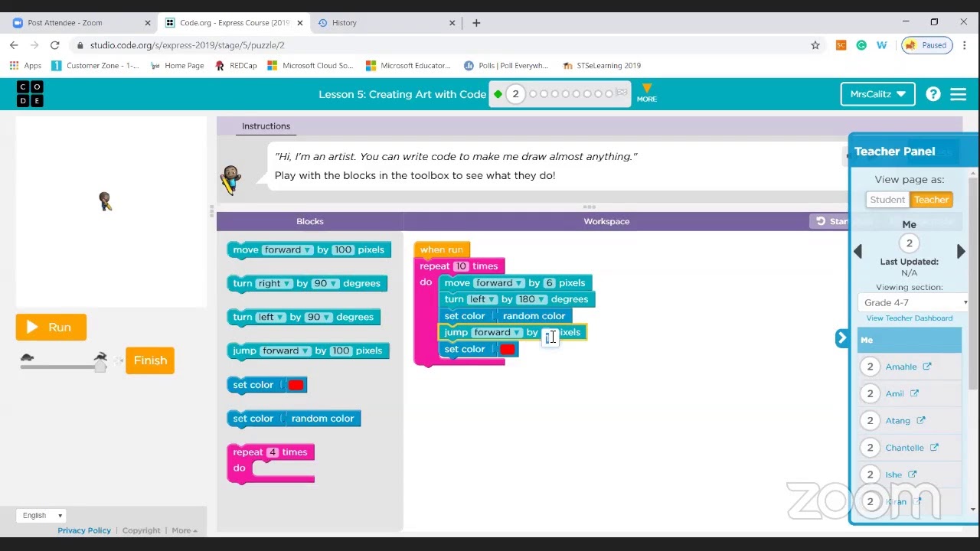Collapse the Teacher Panel arrow
The width and height of the screenshot is (980, 551).
(x=841, y=337)
